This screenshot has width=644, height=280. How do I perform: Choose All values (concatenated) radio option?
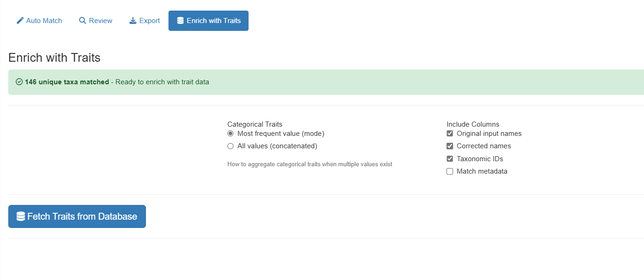point(231,146)
